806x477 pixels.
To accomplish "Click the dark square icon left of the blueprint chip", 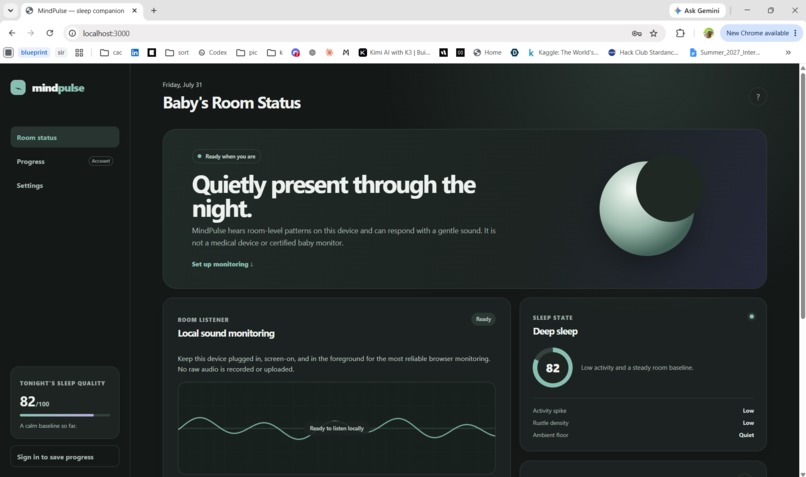I will point(8,52).
